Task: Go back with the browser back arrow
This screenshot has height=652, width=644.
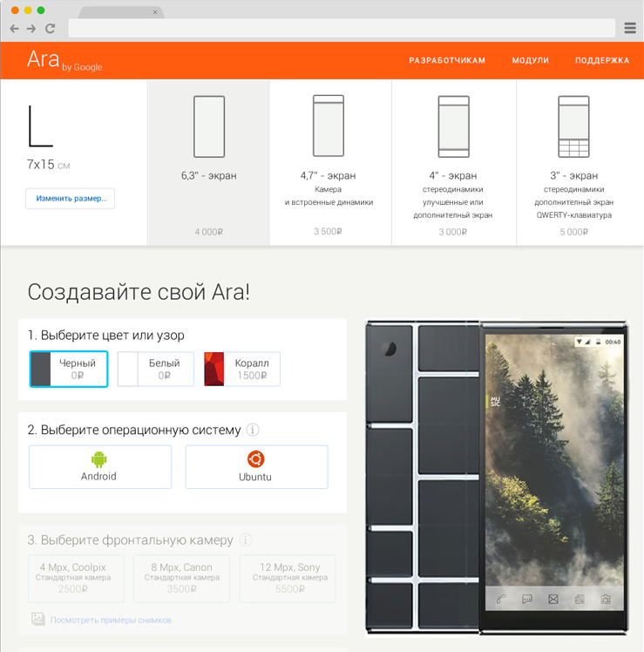Action: [15, 28]
